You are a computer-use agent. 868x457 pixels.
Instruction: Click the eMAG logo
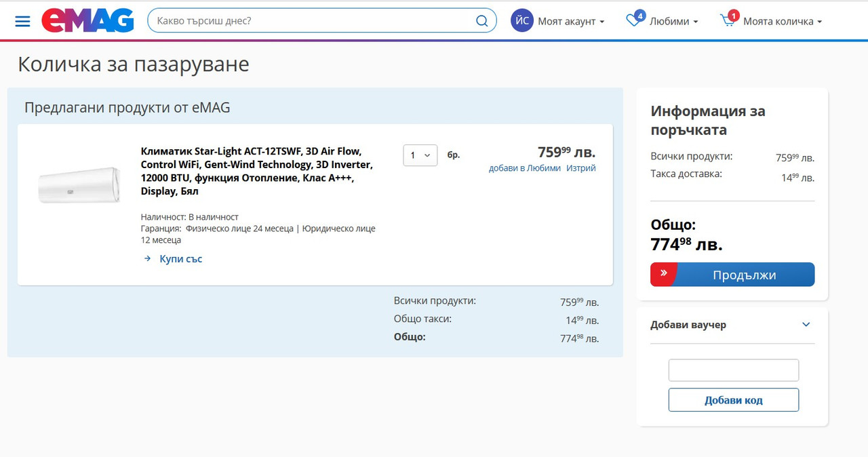(87, 20)
